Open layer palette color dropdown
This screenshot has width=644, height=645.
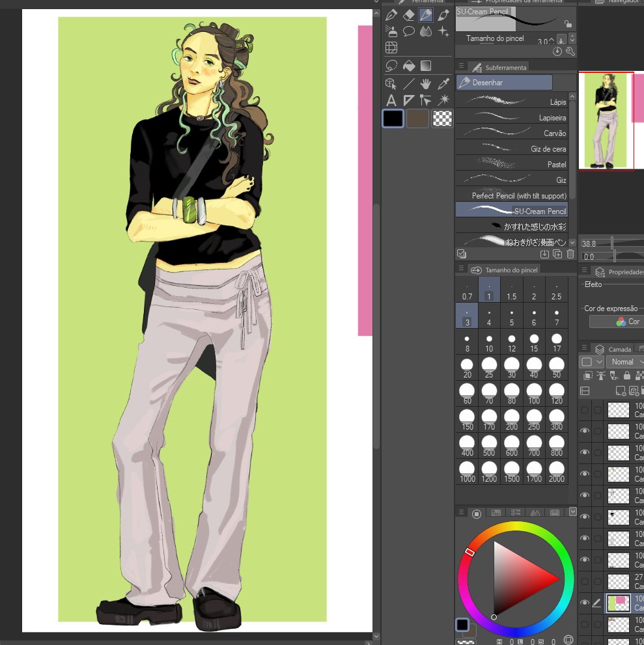click(592, 362)
